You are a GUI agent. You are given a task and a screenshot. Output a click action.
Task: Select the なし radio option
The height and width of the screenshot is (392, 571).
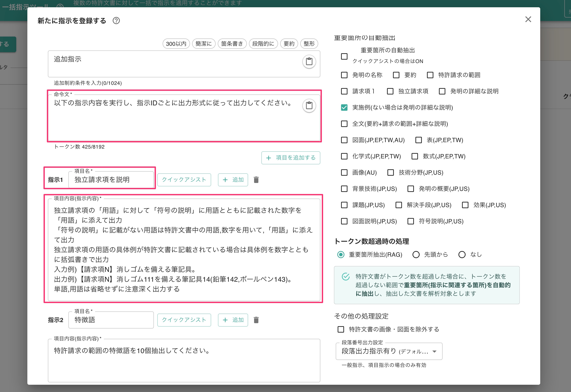pyautogui.click(x=462, y=255)
